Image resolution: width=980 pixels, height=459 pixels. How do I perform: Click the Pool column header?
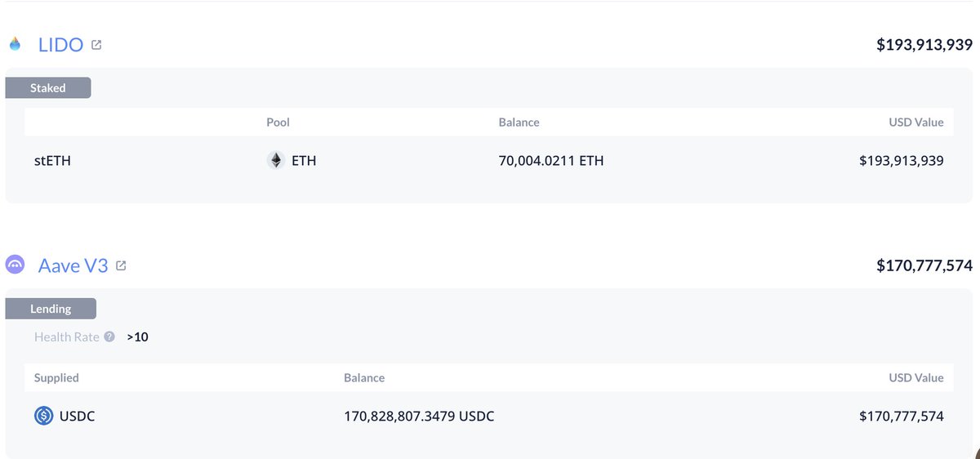tap(278, 122)
